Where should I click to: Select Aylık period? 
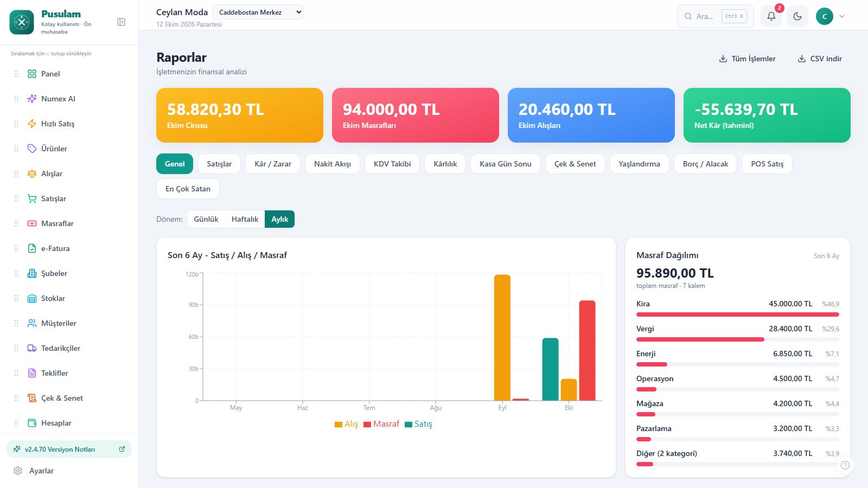(x=280, y=219)
